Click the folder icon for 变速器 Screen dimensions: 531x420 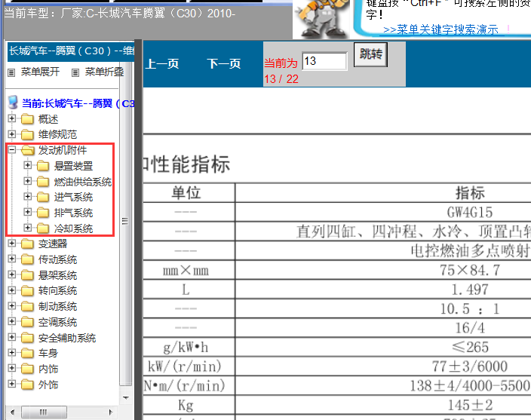pos(27,244)
